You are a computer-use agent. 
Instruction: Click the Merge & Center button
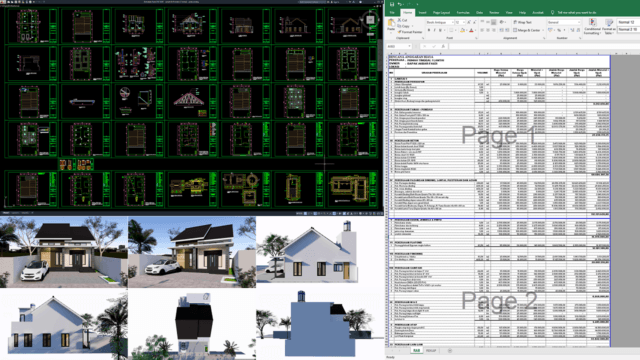[526, 30]
